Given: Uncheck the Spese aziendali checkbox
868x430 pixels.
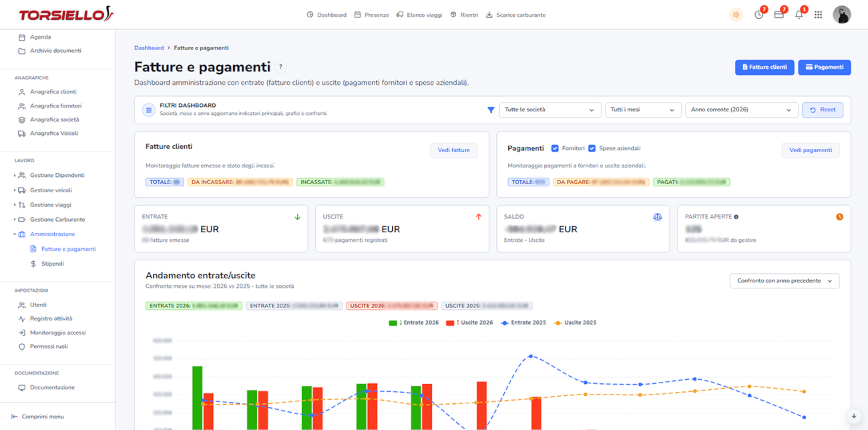Looking at the screenshot, I should (x=592, y=148).
